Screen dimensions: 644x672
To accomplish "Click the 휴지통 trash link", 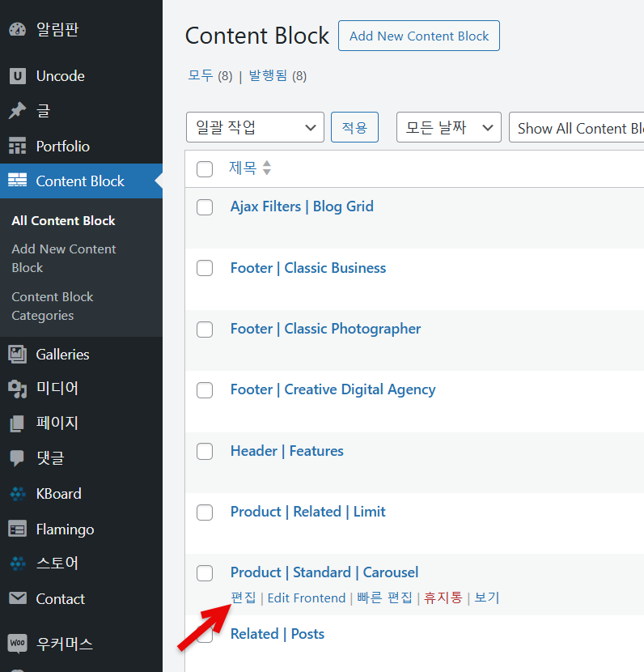I will pyautogui.click(x=443, y=598).
